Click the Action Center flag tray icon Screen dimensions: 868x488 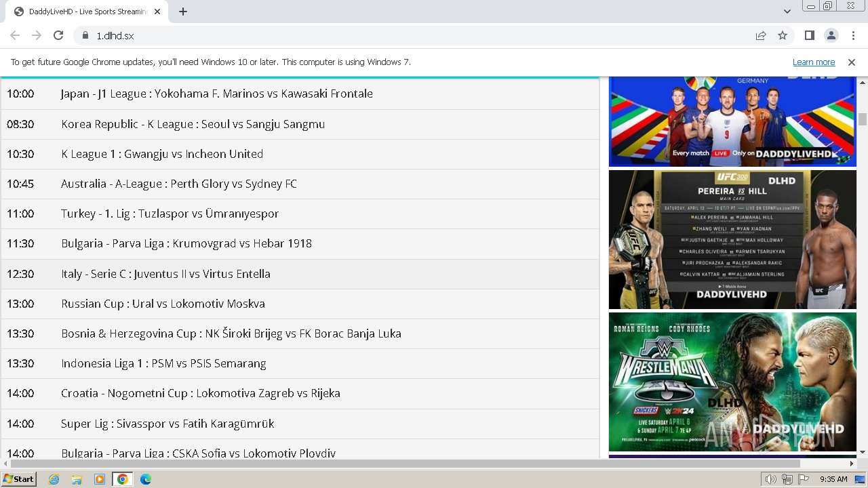click(803, 479)
